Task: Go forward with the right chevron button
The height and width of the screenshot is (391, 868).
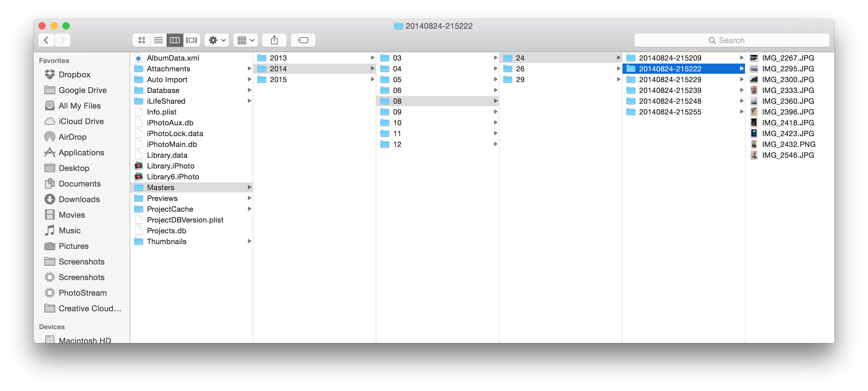Action: point(63,40)
